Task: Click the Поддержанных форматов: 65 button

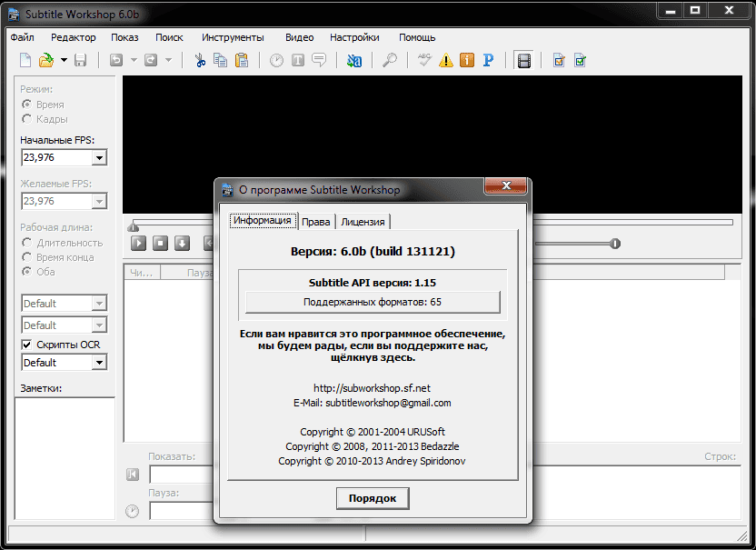Action: [373, 302]
